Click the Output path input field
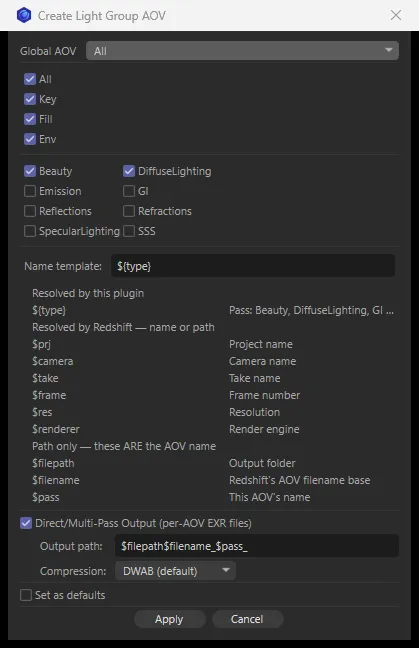Screen dimensions: 419x648 [x=257, y=546]
